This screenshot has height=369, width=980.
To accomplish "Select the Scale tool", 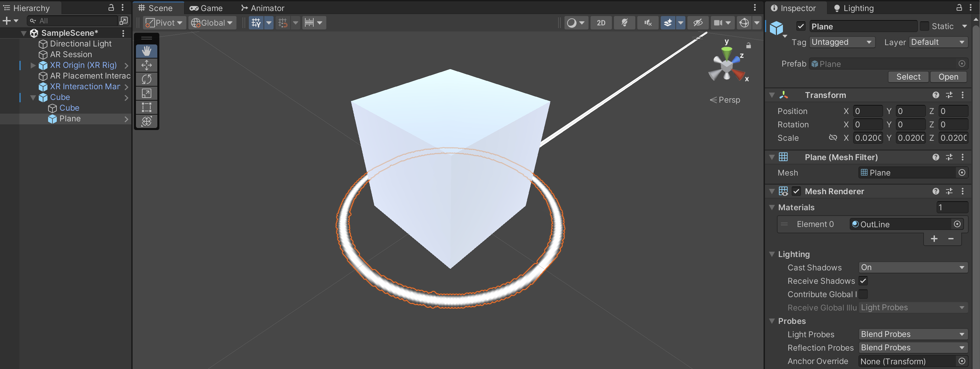I will click(x=147, y=93).
